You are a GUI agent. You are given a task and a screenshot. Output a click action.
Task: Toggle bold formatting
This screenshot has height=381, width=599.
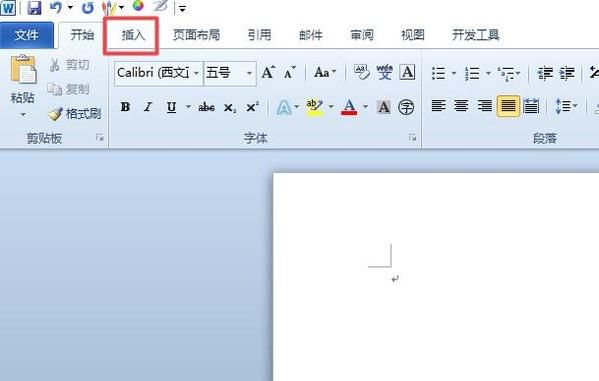pyautogui.click(x=125, y=107)
